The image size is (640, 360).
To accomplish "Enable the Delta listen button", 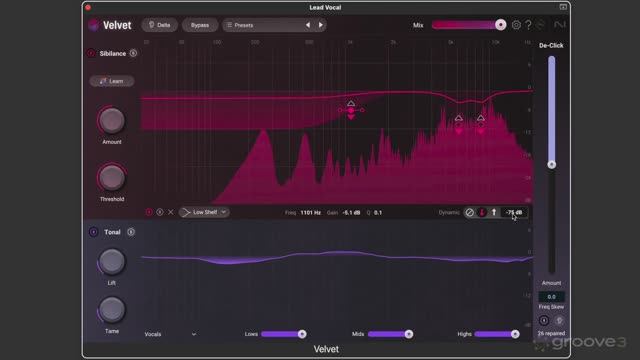I will pyautogui.click(x=160, y=25).
